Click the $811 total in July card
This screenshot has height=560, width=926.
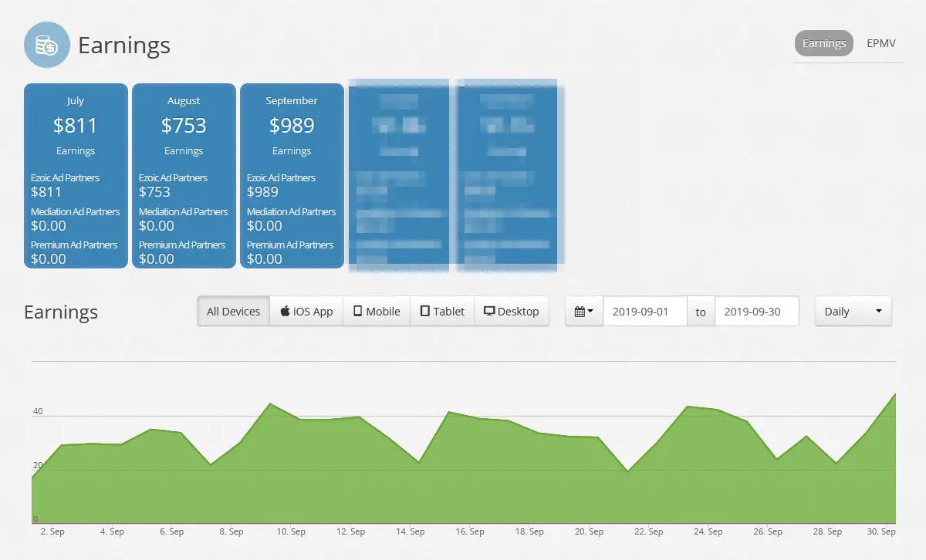76,125
